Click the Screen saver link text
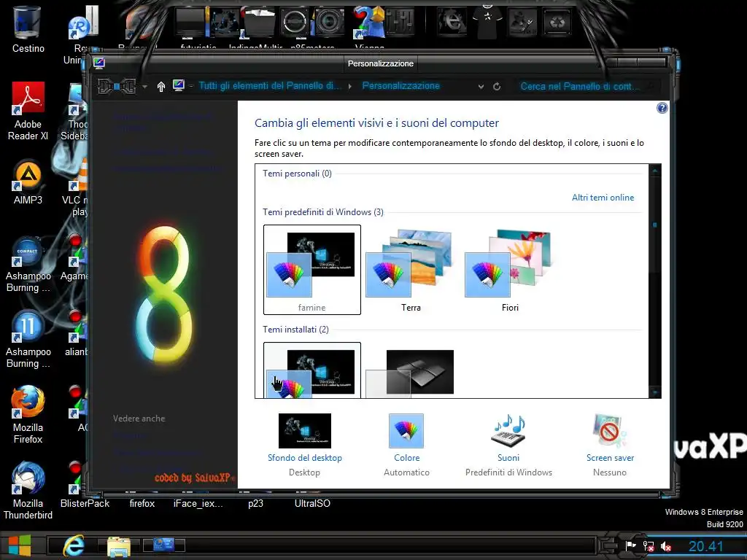 point(610,458)
